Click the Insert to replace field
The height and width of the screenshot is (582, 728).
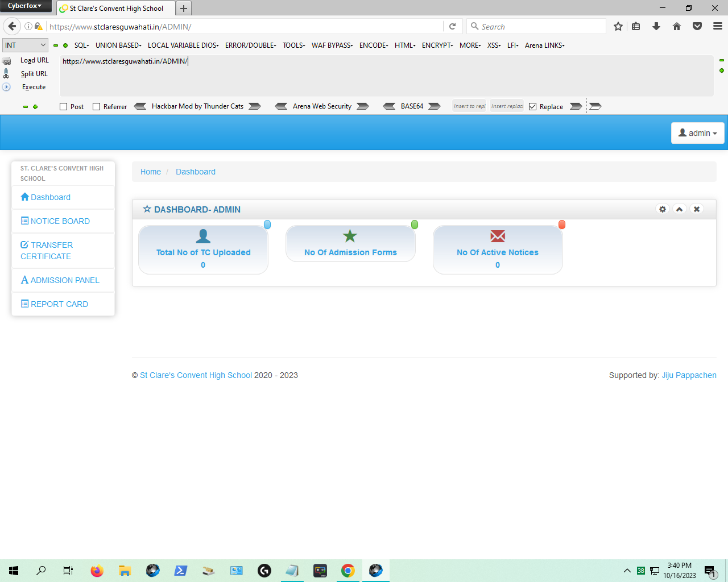click(x=470, y=106)
